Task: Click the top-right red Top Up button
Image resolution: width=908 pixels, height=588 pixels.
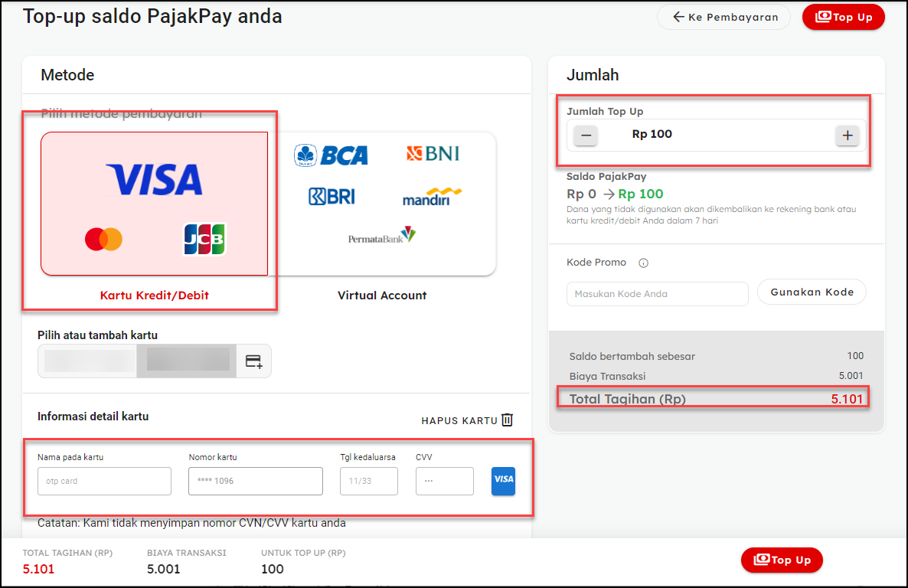Action: point(843,17)
